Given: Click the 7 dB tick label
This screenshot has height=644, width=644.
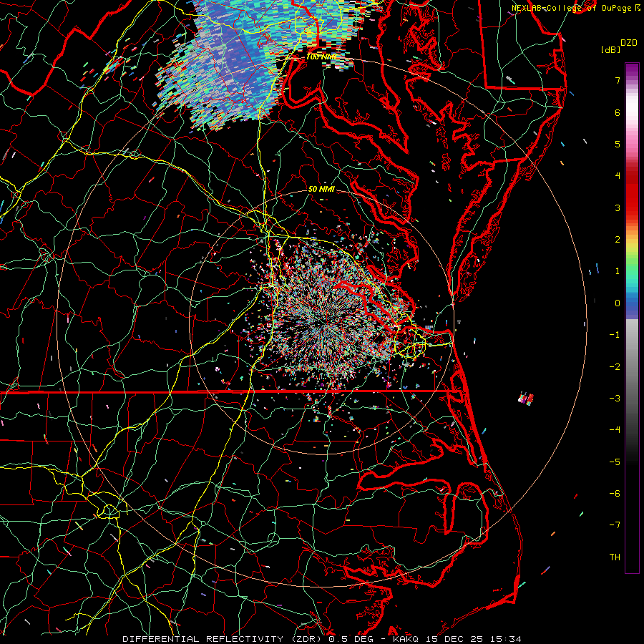Looking at the screenshot, I should click(x=618, y=80).
